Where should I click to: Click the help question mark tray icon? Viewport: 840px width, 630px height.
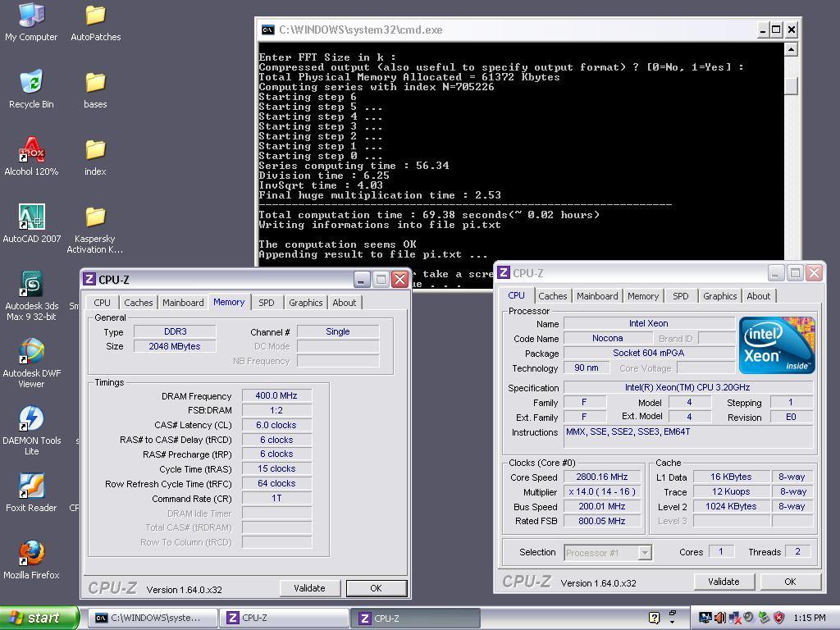[x=654, y=618]
